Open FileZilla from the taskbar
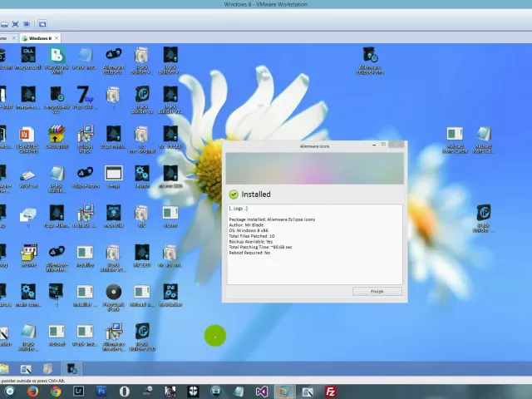Viewport: 532px width, 399px height. pos(330,392)
